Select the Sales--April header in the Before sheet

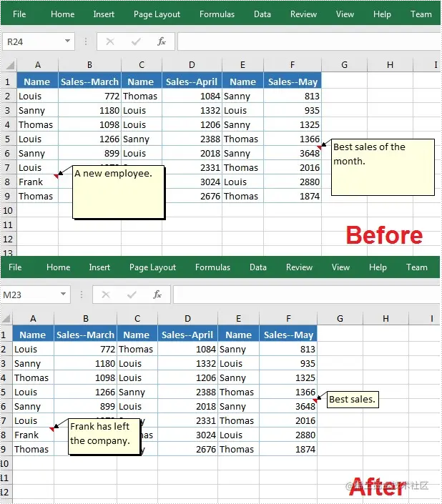click(x=192, y=81)
